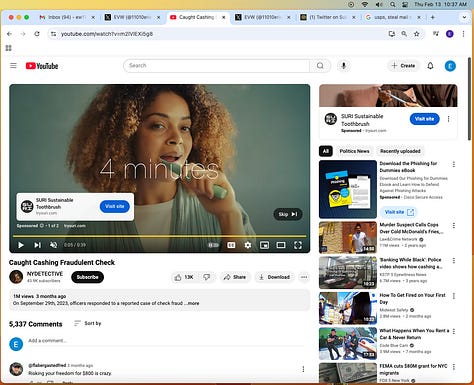474x385 pixels.
Task: Expand the tab search chevron
Action: click(x=464, y=17)
